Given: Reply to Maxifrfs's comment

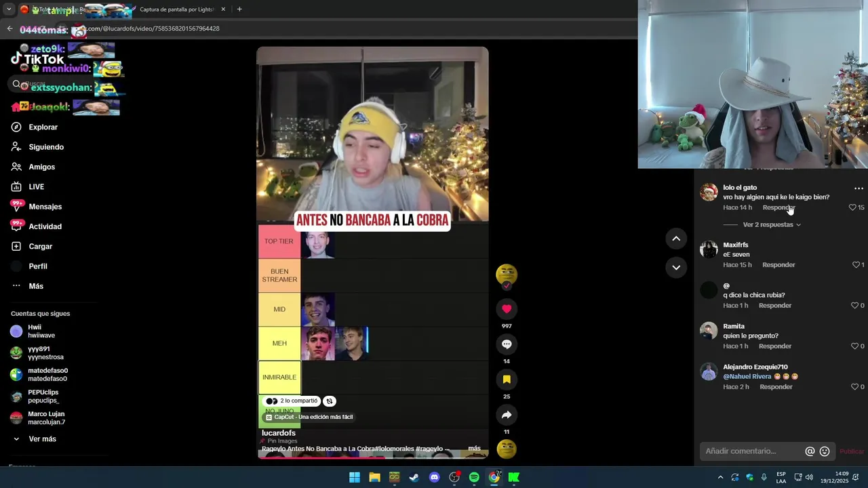Looking at the screenshot, I should coord(778,265).
